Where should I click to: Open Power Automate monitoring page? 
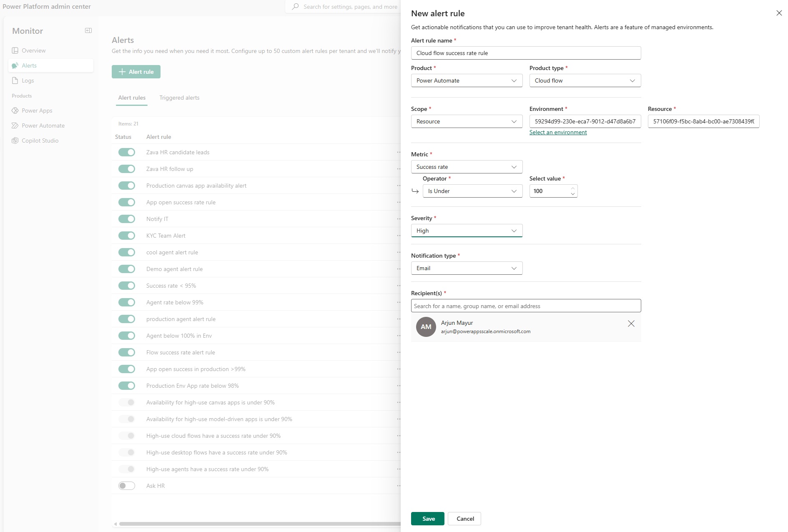[43, 125]
